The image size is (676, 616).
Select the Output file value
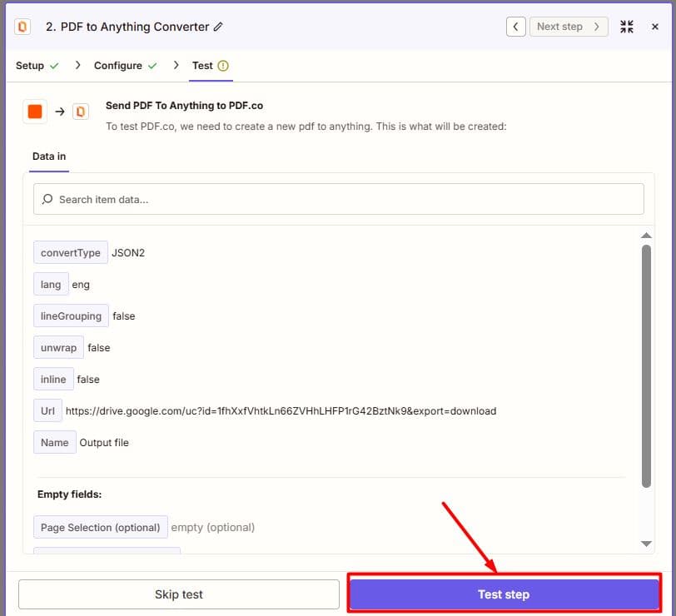pyautogui.click(x=104, y=443)
